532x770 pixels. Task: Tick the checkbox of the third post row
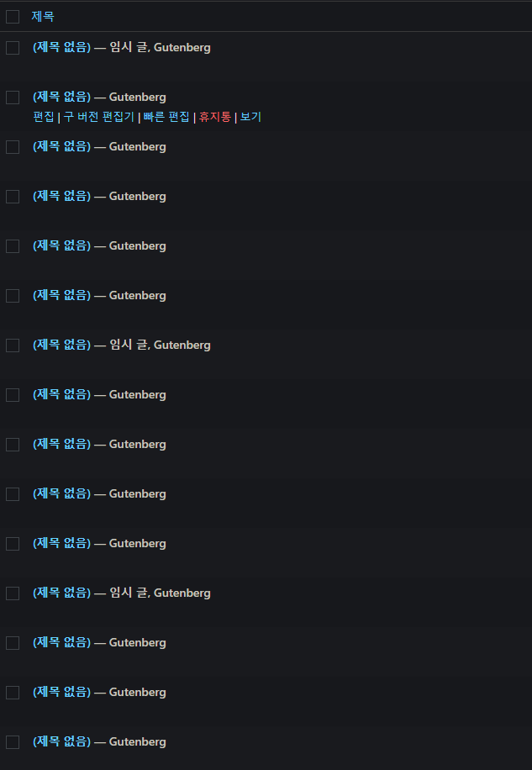(x=13, y=147)
